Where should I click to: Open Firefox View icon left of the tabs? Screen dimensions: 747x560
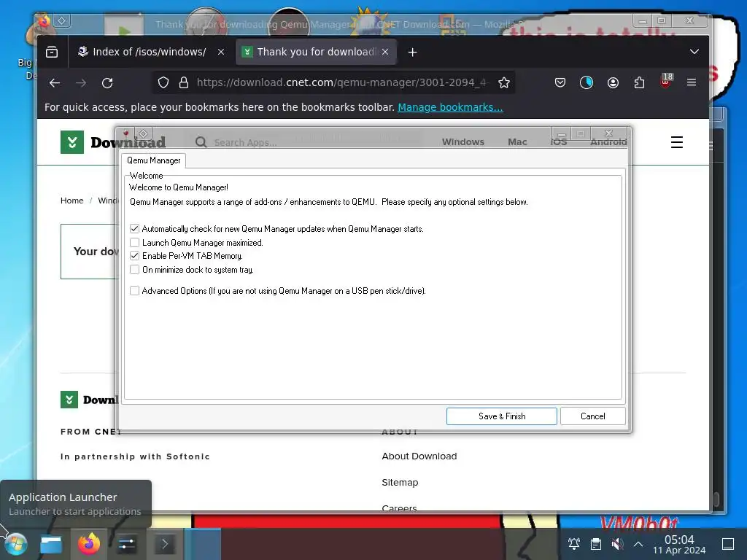click(x=52, y=52)
